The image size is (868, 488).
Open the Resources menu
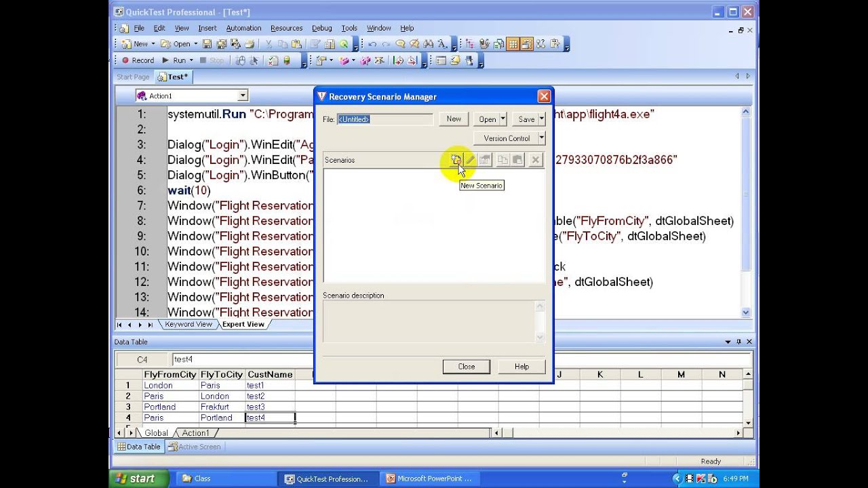click(286, 28)
